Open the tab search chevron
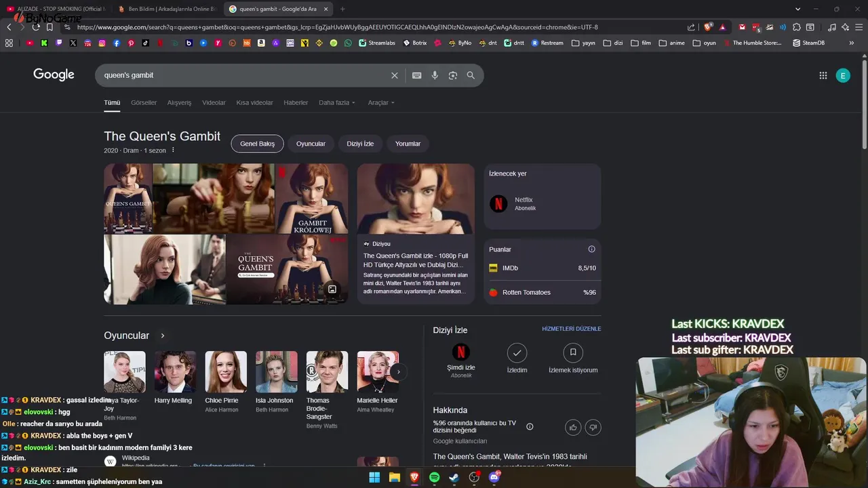The height and width of the screenshot is (488, 868). 797,9
